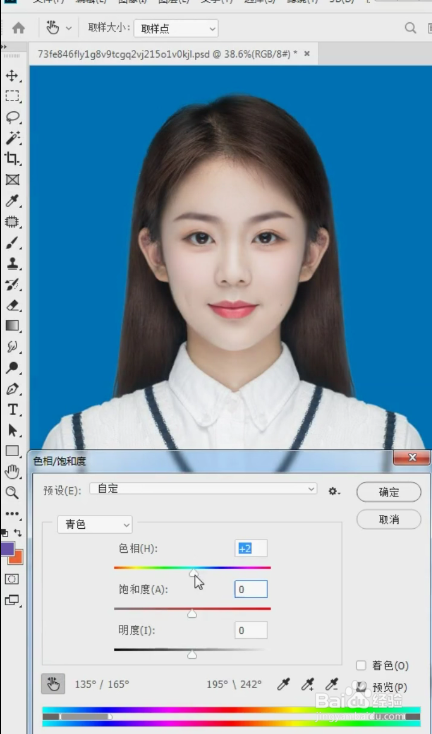
Task: Click the saturation slider handle
Action: click(192, 614)
